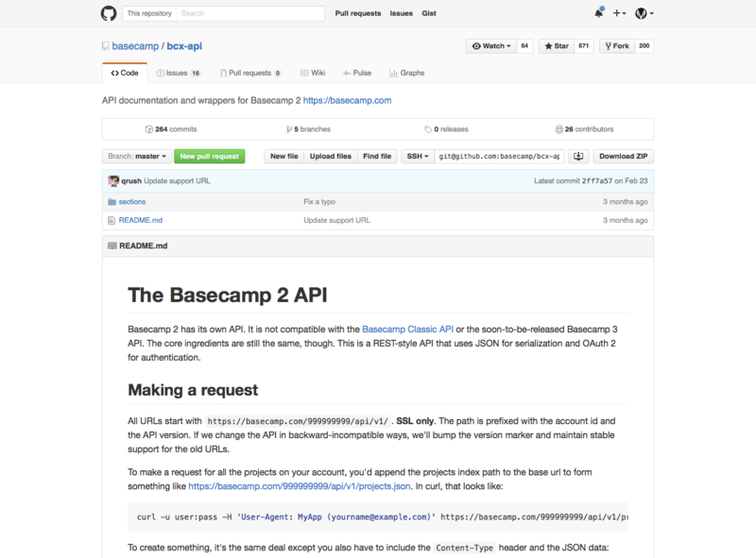Open the Graphs tab
The image size is (756, 558).
(x=407, y=73)
